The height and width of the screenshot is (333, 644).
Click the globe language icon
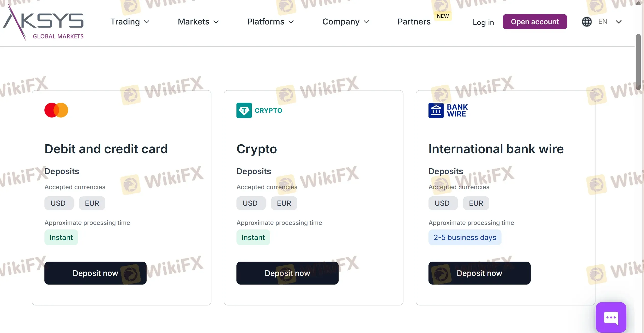[x=587, y=22]
